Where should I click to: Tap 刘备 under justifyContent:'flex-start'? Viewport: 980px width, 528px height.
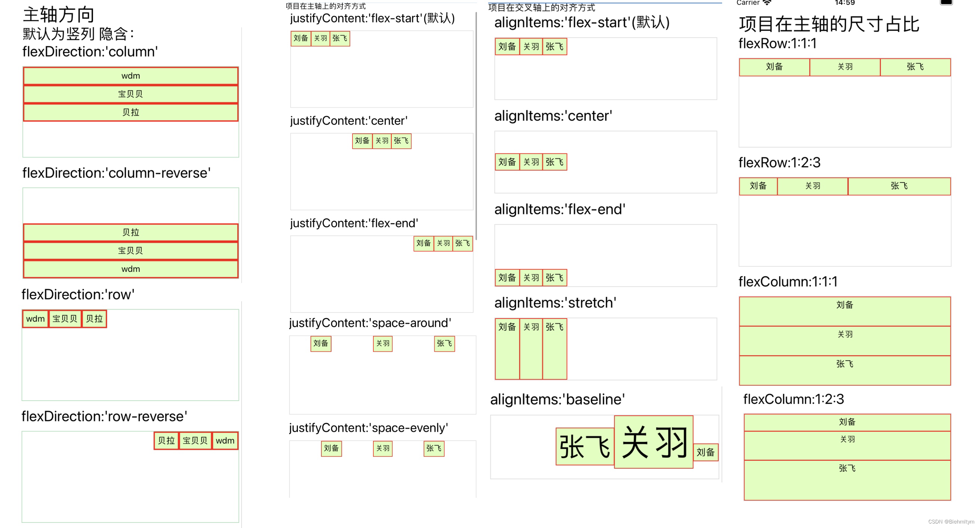(x=301, y=38)
